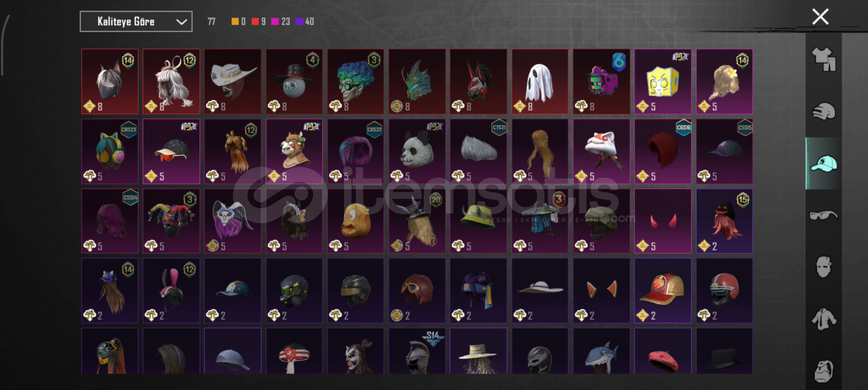
Task: Pick the shark head hat item
Action: (601, 351)
